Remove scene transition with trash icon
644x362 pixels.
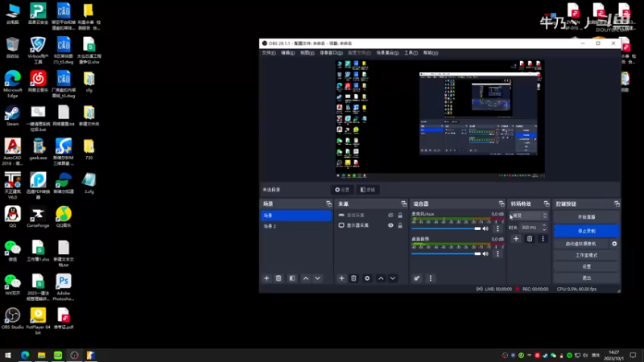[530, 238]
